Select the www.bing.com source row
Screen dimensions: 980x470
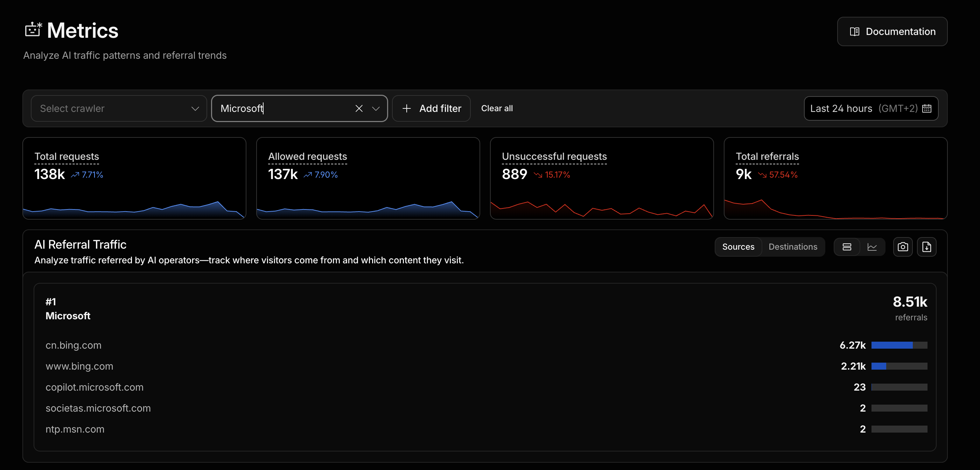pos(486,366)
